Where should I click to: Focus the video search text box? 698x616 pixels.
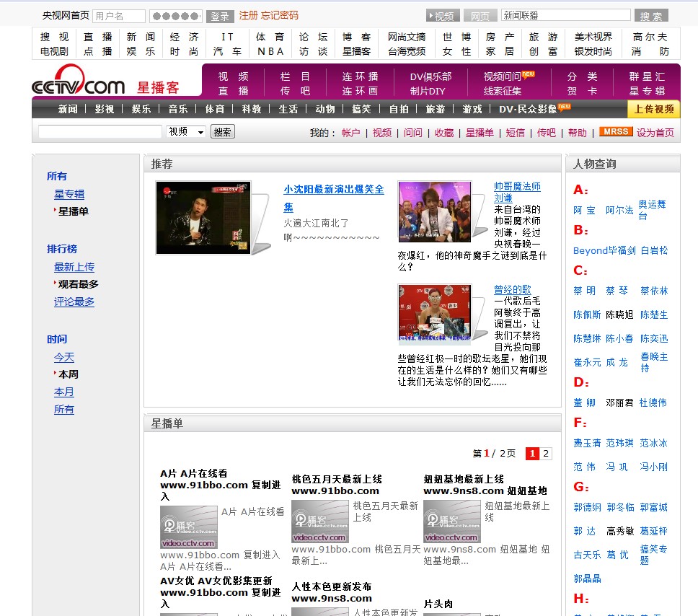pos(100,132)
